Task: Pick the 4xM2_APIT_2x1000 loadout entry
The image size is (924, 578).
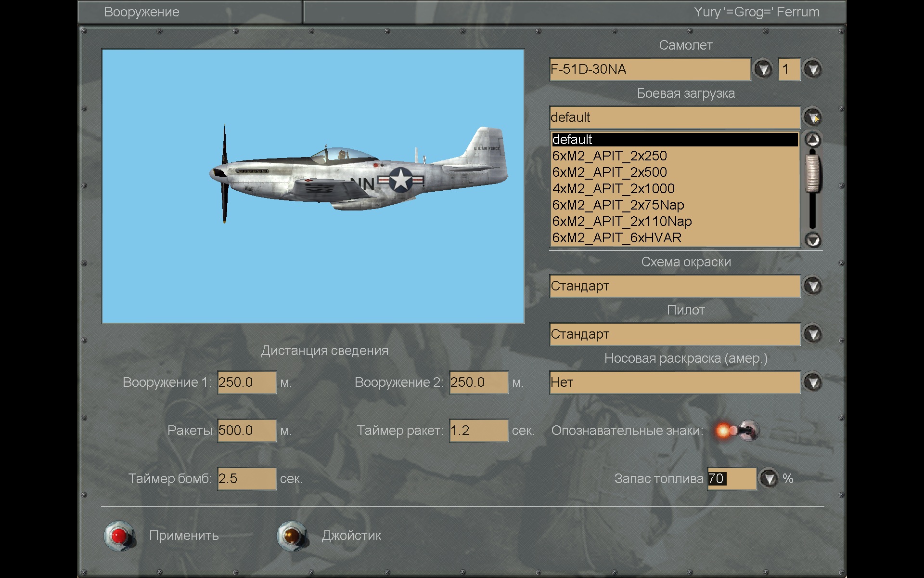Action: [x=613, y=189]
